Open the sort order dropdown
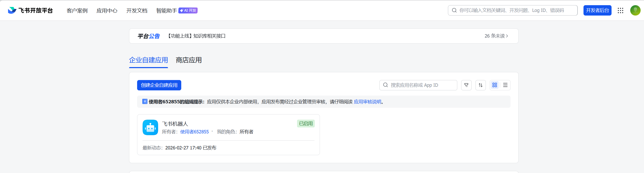644x173 pixels. (x=481, y=85)
